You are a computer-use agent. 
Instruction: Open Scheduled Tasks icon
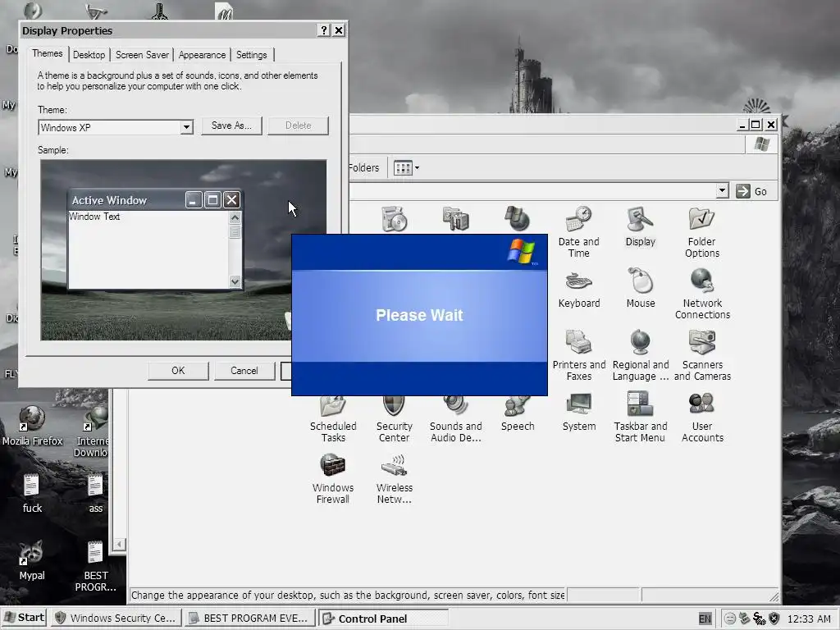pos(333,420)
